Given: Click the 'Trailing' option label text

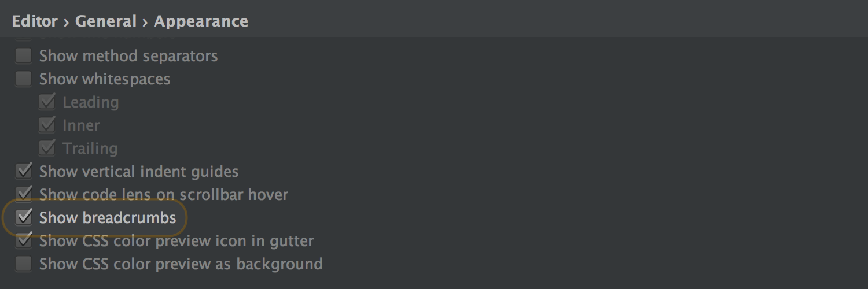Looking at the screenshot, I should click(90, 149).
